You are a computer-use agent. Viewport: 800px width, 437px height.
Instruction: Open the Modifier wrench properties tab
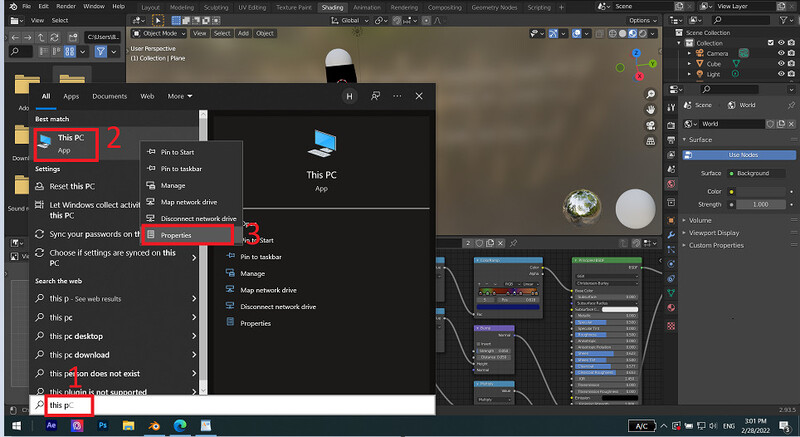tap(671, 235)
